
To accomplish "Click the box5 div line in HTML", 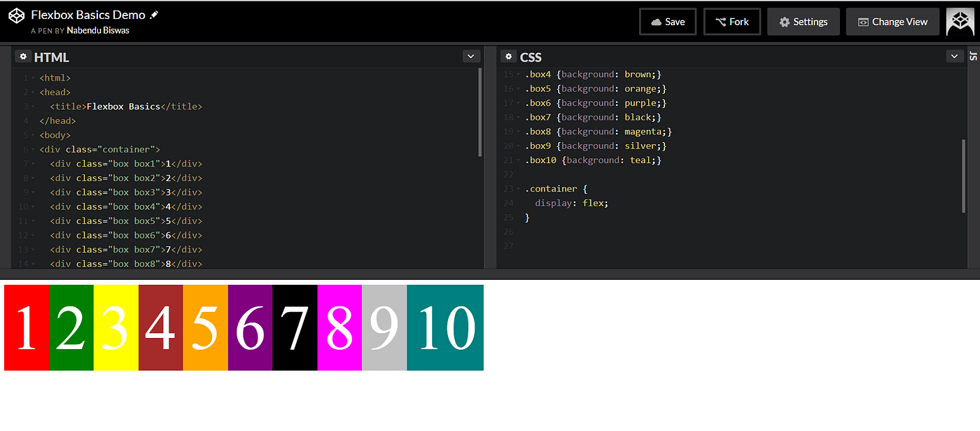I will pyautogui.click(x=126, y=220).
